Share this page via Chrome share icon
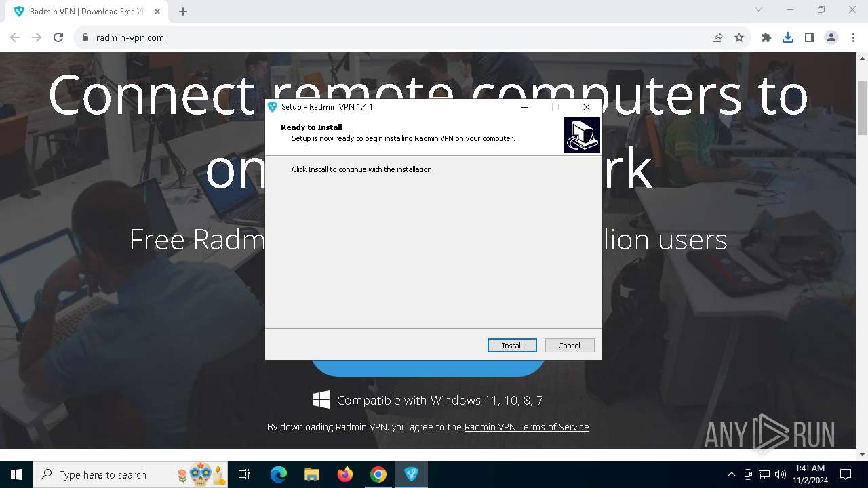Screen dimensions: 868x488 coord(717,37)
